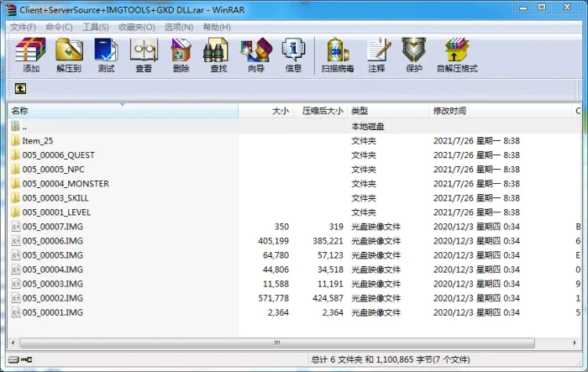Open the 查看 (View) tool
Image resolution: width=588 pixels, height=372 pixels.
[144, 55]
